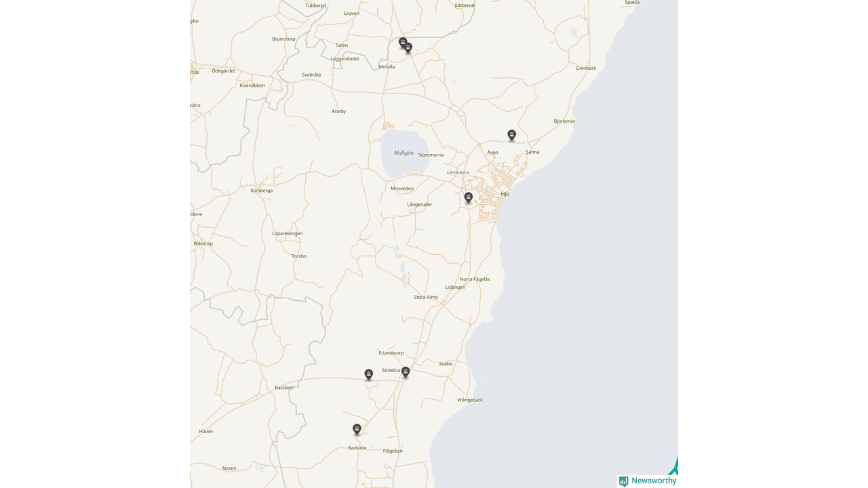Select the car marker beside Sörtelna label
This screenshot has width=868, height=488.
click(406, 371)
